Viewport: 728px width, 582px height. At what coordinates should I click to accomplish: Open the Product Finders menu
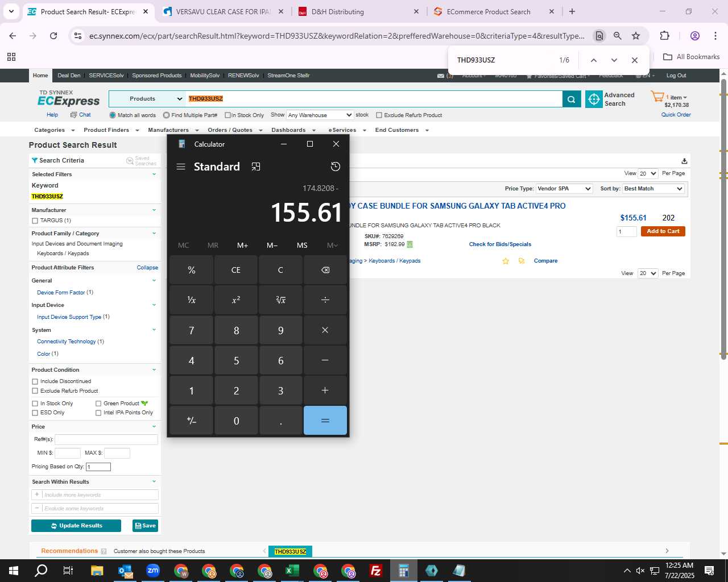pyautogui.click(x=111, y=130)
